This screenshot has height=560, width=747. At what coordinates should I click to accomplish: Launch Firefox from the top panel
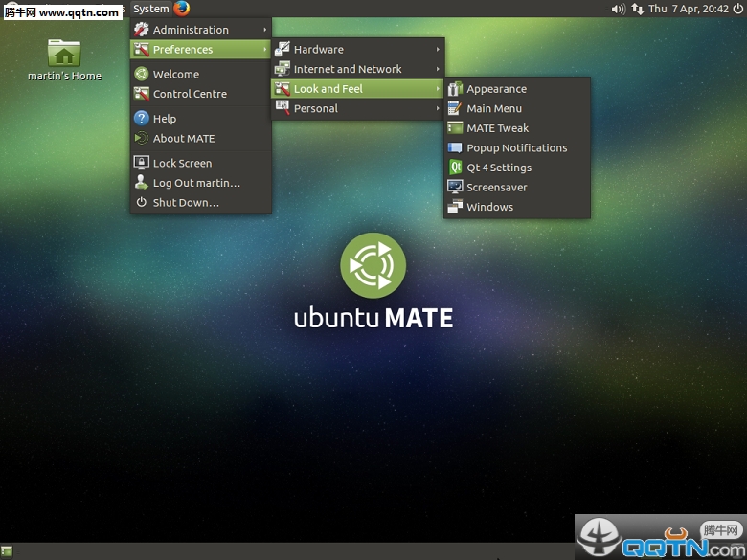pos(182,9)
